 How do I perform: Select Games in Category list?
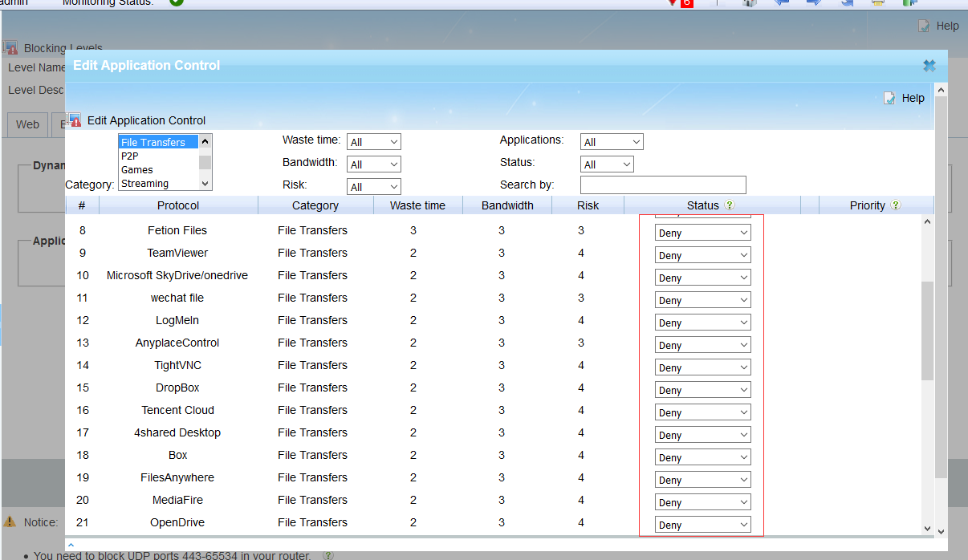(158, 170)
